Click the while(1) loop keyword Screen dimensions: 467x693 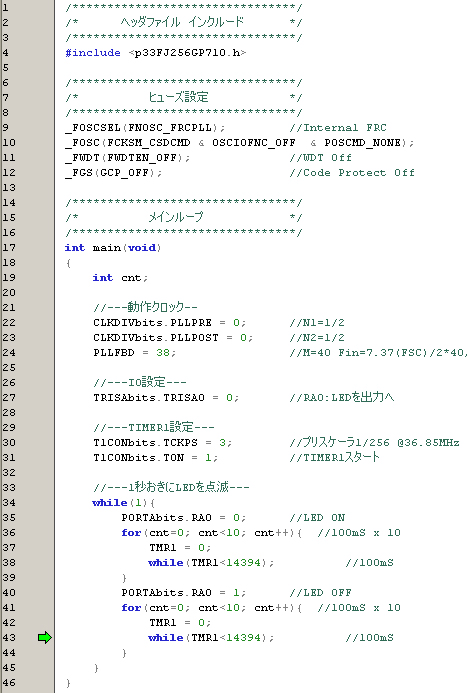pos(110,503)
